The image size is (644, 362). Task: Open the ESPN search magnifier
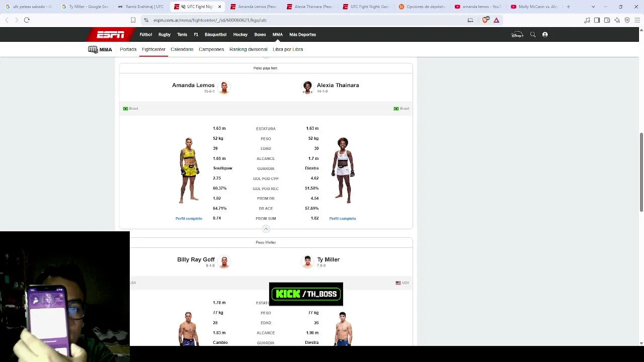(x=533, y=35)
